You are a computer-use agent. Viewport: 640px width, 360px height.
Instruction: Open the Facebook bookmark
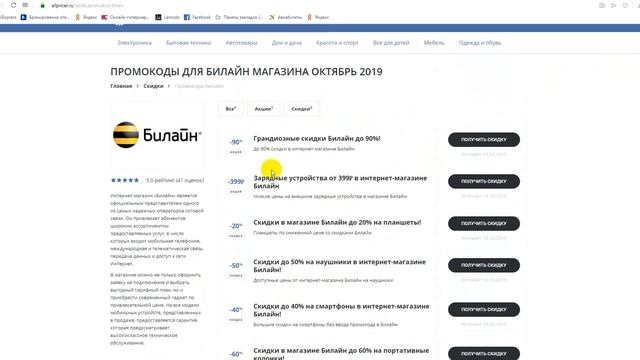point(198,17)
